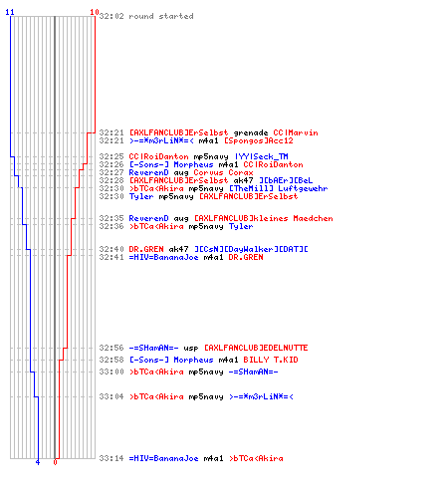Screen dimensions: 448x498
Task: Click >bTCa<Akira victim at 33:14
Action: 256,458
